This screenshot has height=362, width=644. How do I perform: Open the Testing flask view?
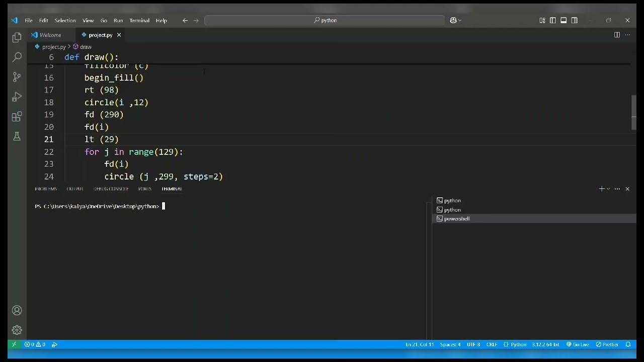(x=17, y=136)
